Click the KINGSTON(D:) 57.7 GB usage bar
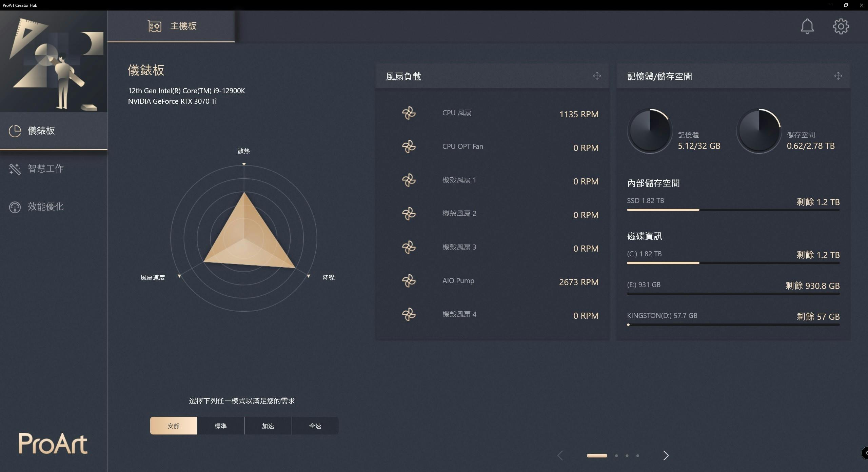This screenshot has width=868, height=472. point(733,324)
